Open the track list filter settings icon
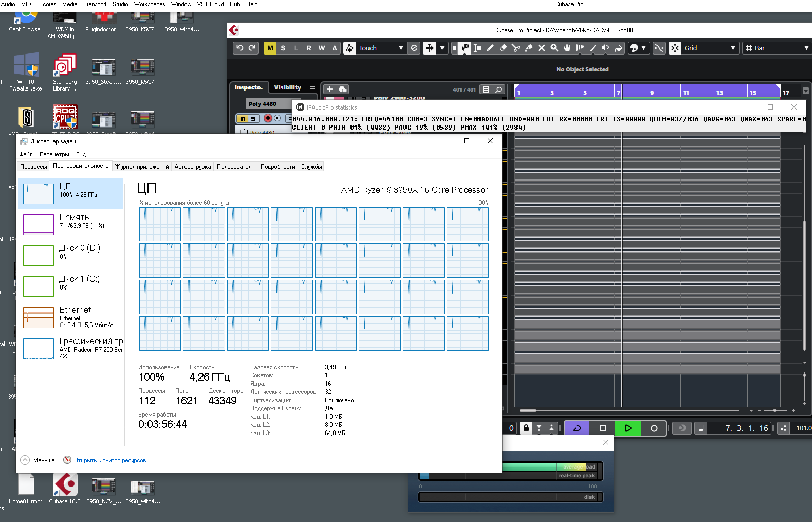The width and height of the screenshot is (812, 522). 486,89
